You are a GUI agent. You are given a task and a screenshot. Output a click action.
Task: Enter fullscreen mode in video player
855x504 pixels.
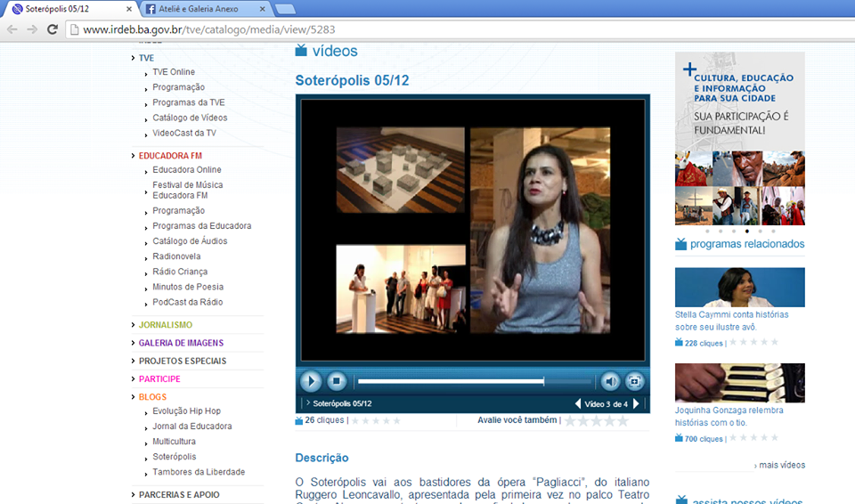[634, 381]
